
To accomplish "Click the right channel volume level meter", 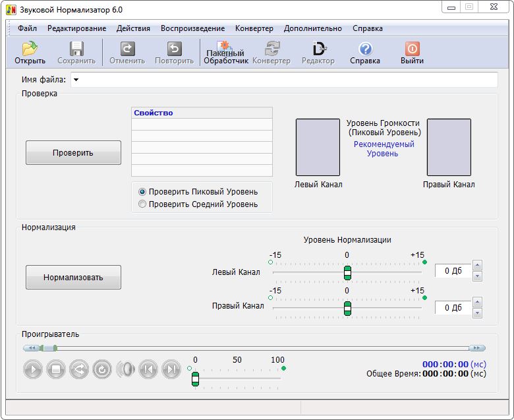I will [x=449, y=147].
